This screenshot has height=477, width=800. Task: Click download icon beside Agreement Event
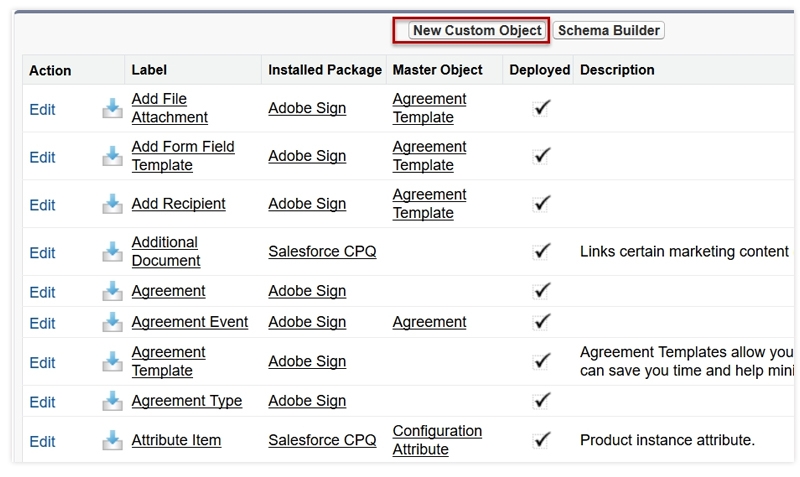pos(112,322)
